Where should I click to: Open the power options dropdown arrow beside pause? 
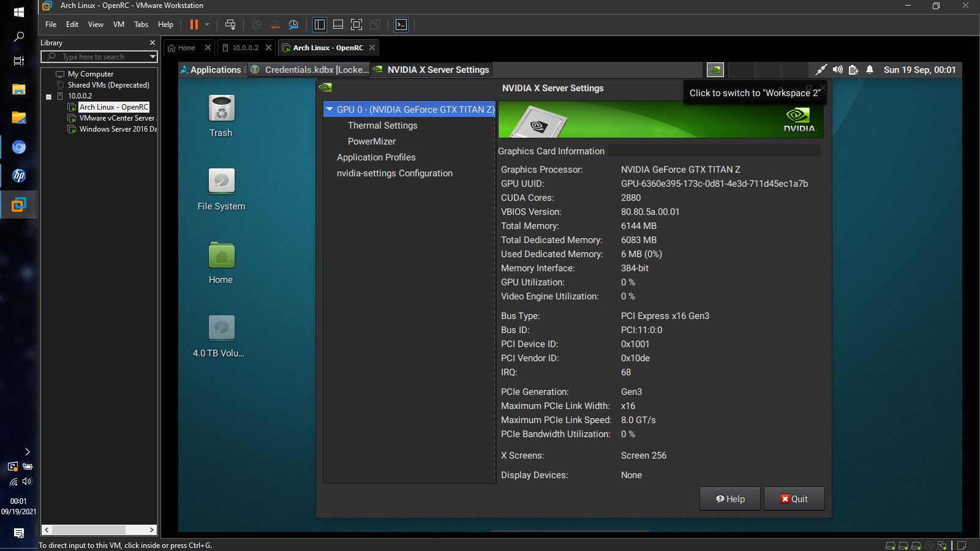coord(207,24)
